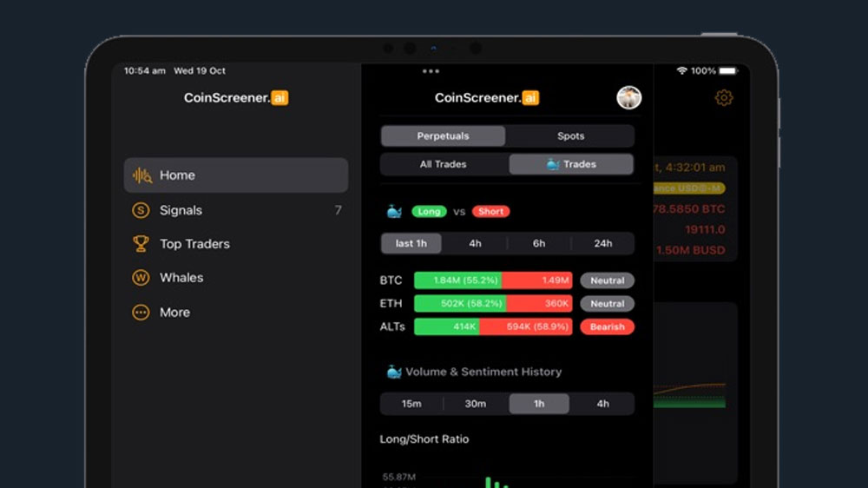This screenshot has width=868, height=488.
Task: Select the 1h history interval
Action: (539, 404)
